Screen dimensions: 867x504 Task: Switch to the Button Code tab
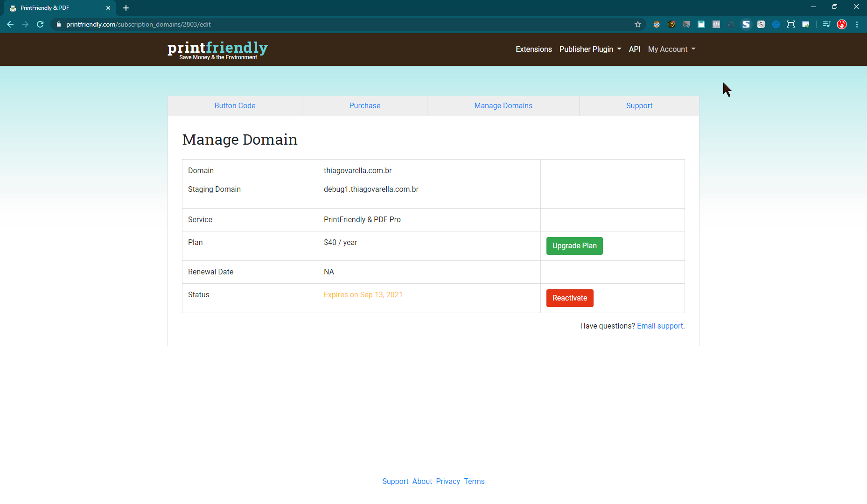point(235,106)
